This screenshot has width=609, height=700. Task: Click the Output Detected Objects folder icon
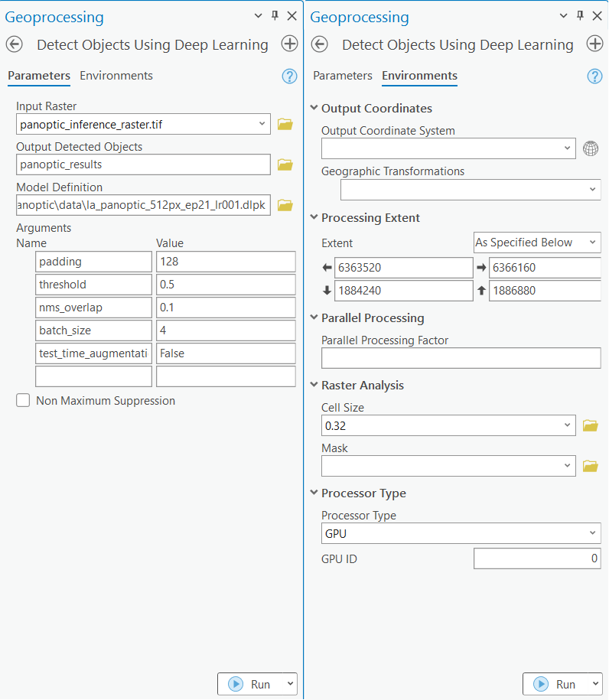(x=285, y=164)
